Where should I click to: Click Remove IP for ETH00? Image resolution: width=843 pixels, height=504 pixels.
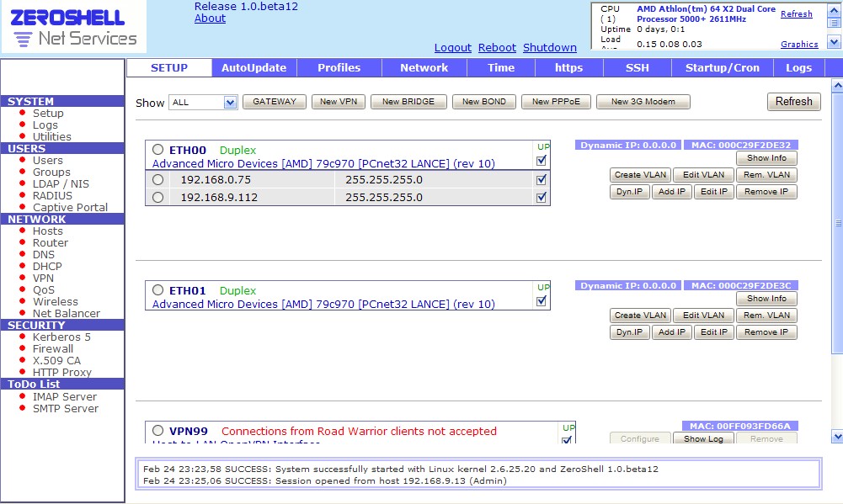[x=766, y=191]
